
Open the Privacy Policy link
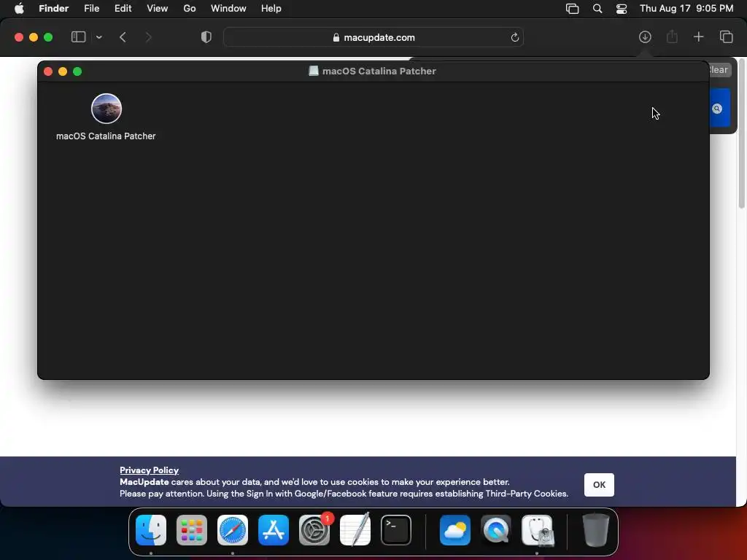click(149, 470)
